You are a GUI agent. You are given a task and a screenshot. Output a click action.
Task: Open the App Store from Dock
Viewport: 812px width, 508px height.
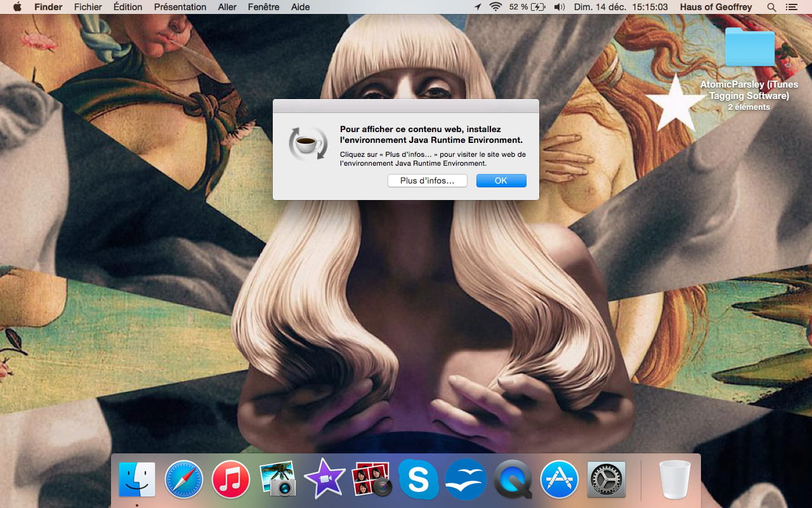coord(560,479)
